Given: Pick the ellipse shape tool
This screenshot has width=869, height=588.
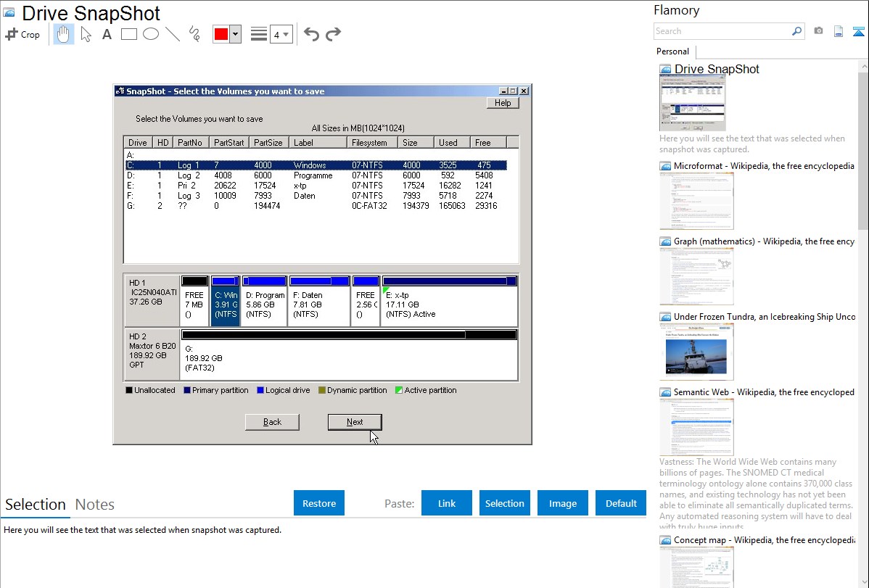Looking at the screenshot, I should point(151,34).
